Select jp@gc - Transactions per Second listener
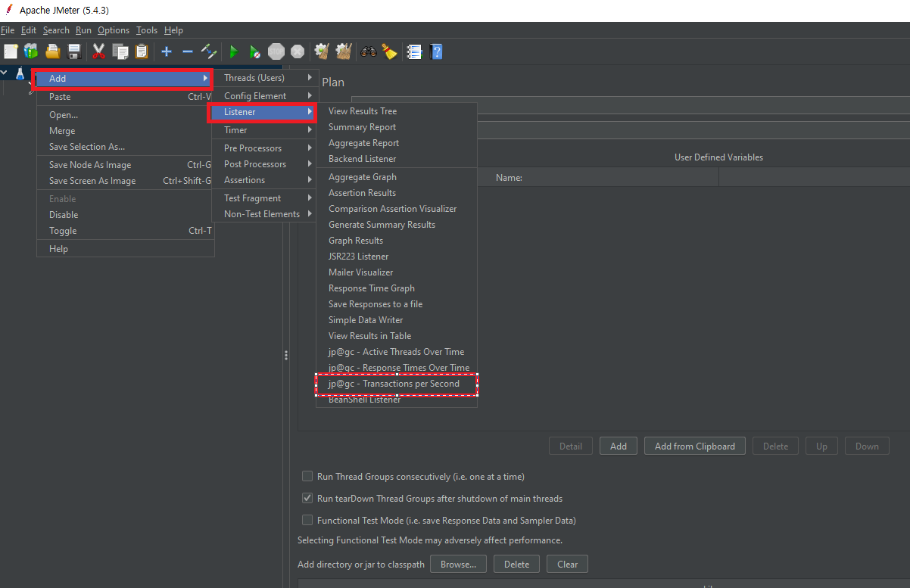The width and height of the screenshot is (910, 588). 397,384
